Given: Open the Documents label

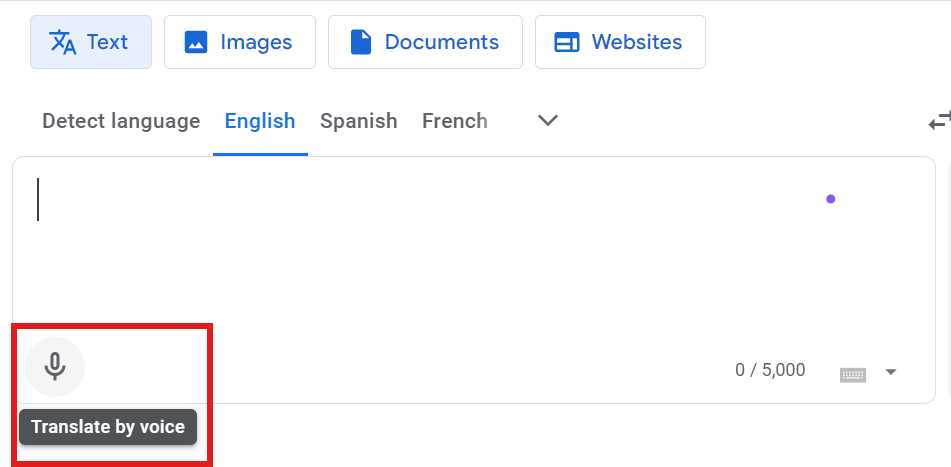Looking at the screenshot, I should (441, 42).
